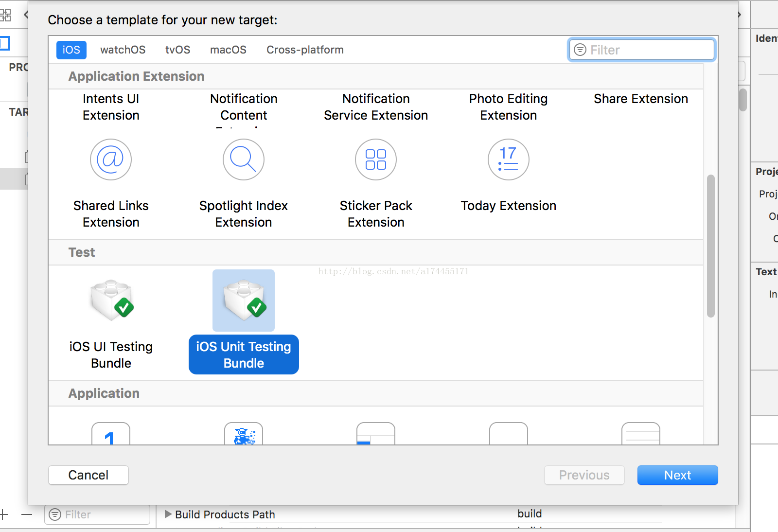Click the targets Filter field at bottom
Image resolution: width=778 pixels, height=532 pixels.
pyautogui.click(x=97, y=514)
